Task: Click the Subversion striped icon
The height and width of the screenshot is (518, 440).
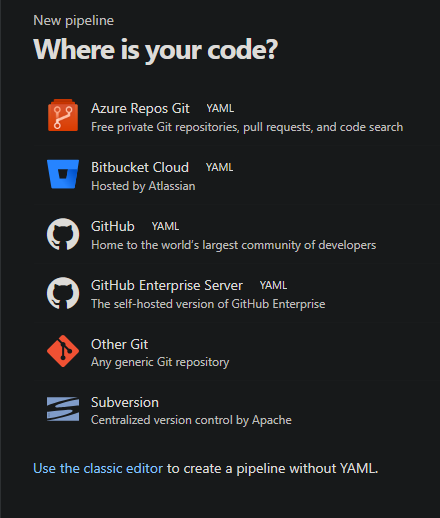Action: (x=63, y=409)
